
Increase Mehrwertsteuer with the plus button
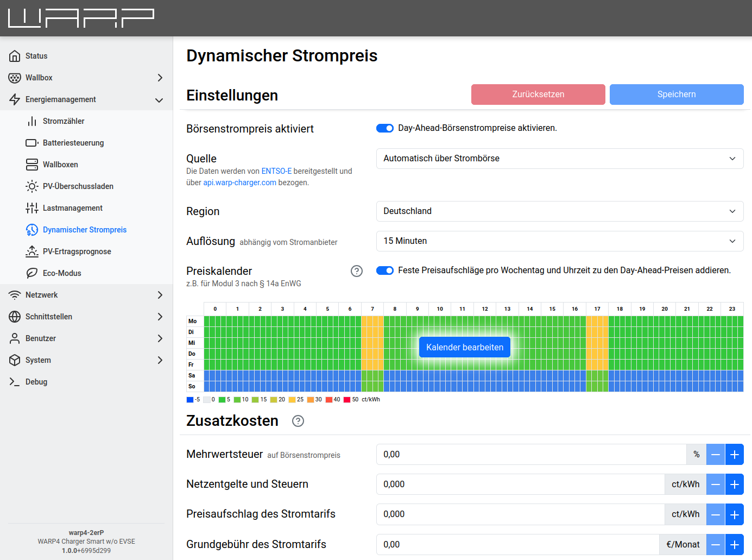734,455
